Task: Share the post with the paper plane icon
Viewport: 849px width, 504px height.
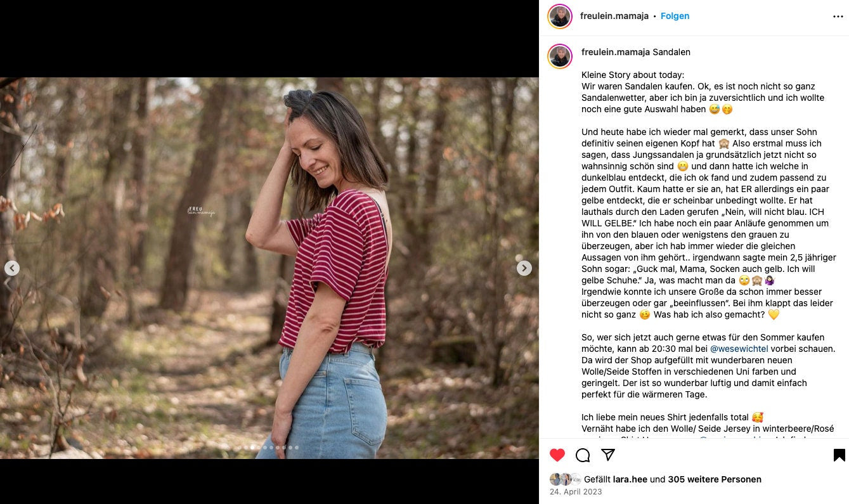Action: point(608,455)
